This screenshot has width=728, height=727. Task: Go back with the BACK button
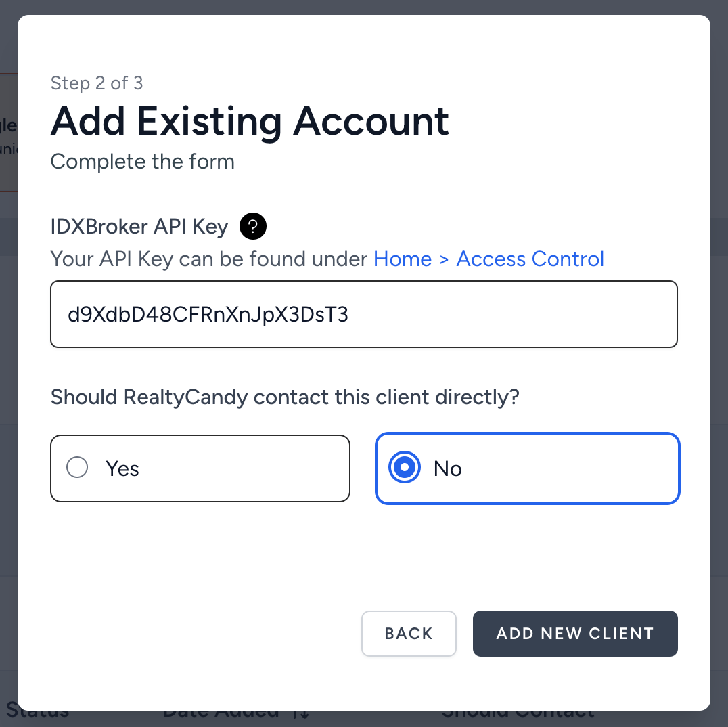[409, 634]
